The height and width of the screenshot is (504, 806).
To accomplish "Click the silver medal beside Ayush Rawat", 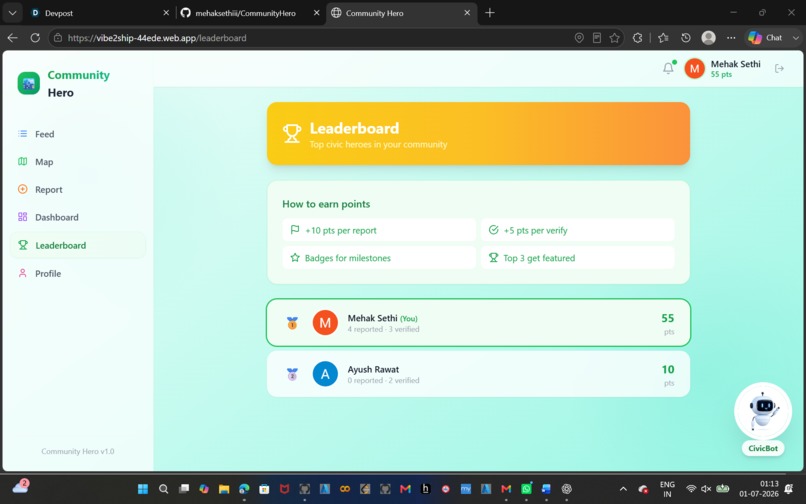I will pos(292,374).
